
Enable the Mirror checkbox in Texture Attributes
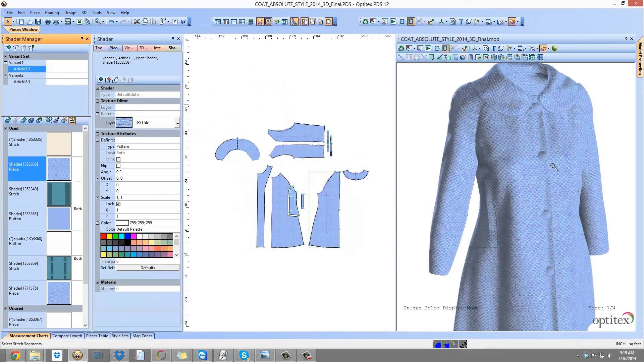point(118,159)
